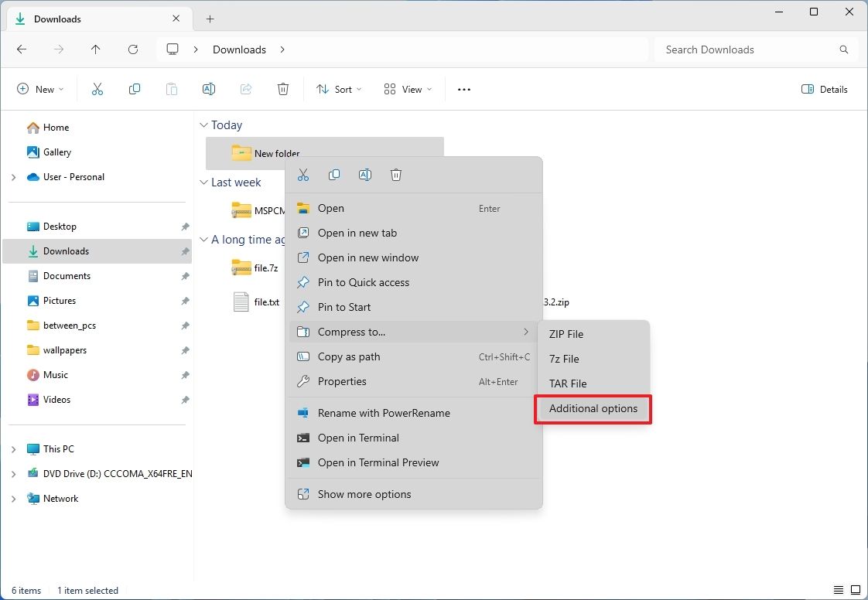The height and width of the screenshot is (600, 868).
Task: Click the toolbar paste icon
Action: pyautogui.click(x=172, y=89)
